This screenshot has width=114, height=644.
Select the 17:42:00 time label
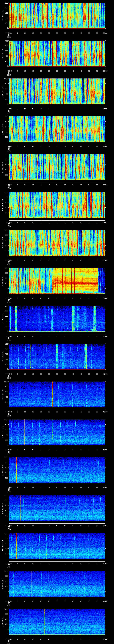point(9,450)
